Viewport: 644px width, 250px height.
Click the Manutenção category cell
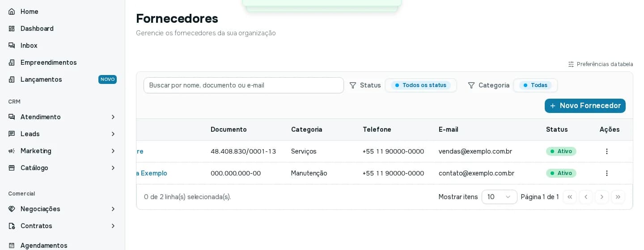[x=309, y=173]
